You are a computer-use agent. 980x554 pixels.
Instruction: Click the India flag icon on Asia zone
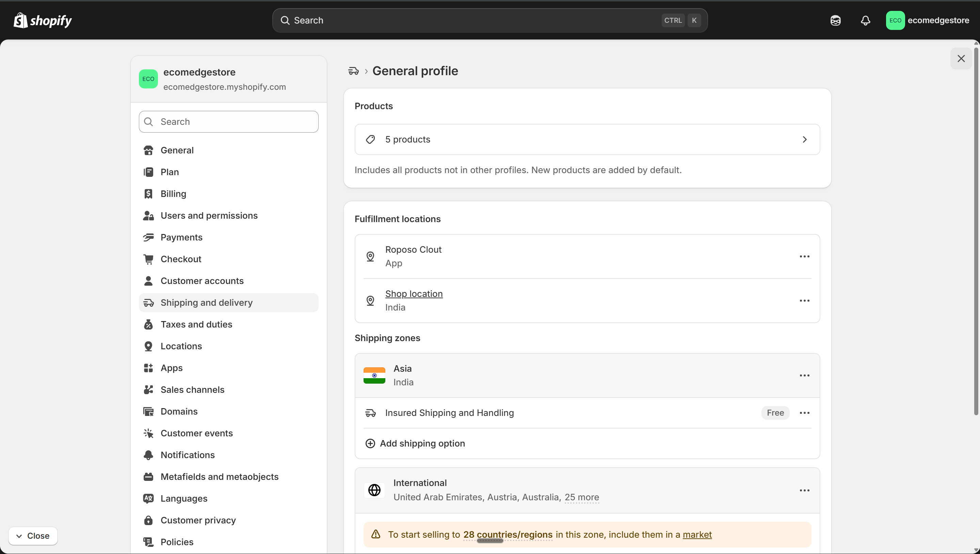point(374,375)
